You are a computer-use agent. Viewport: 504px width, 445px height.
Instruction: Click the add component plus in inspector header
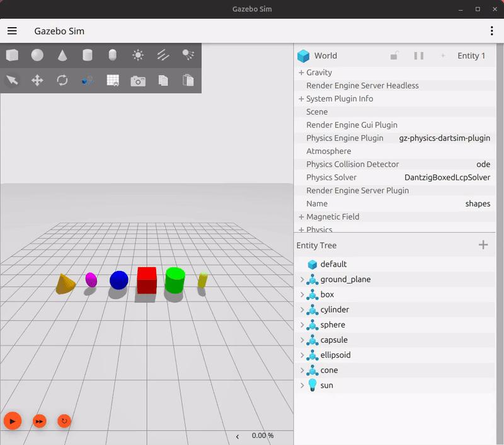coord(443,55)
